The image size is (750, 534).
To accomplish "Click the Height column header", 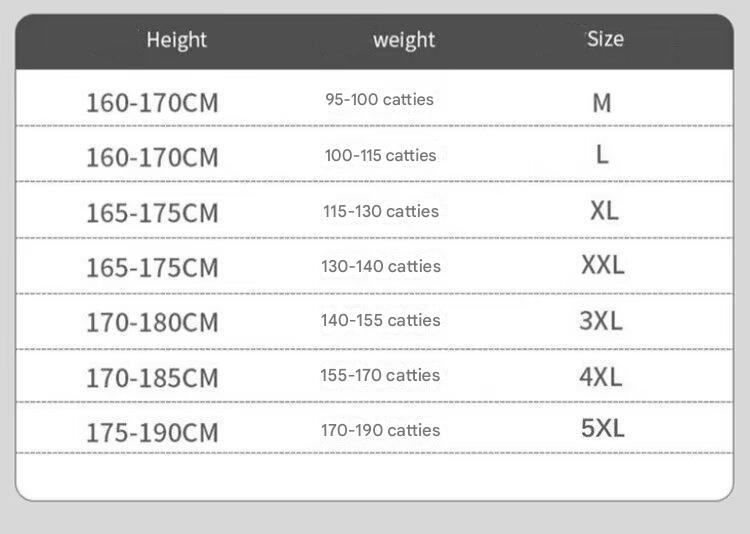I will [x=176, y=40].
